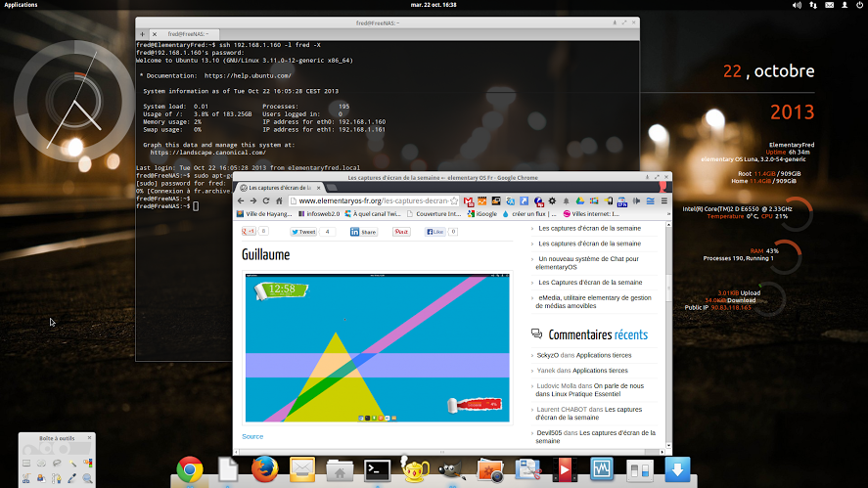This screenshot has width=868, height=488.
Task: Select the free select lasso tool
Action: pyautogui.click(x=57, y=464)
